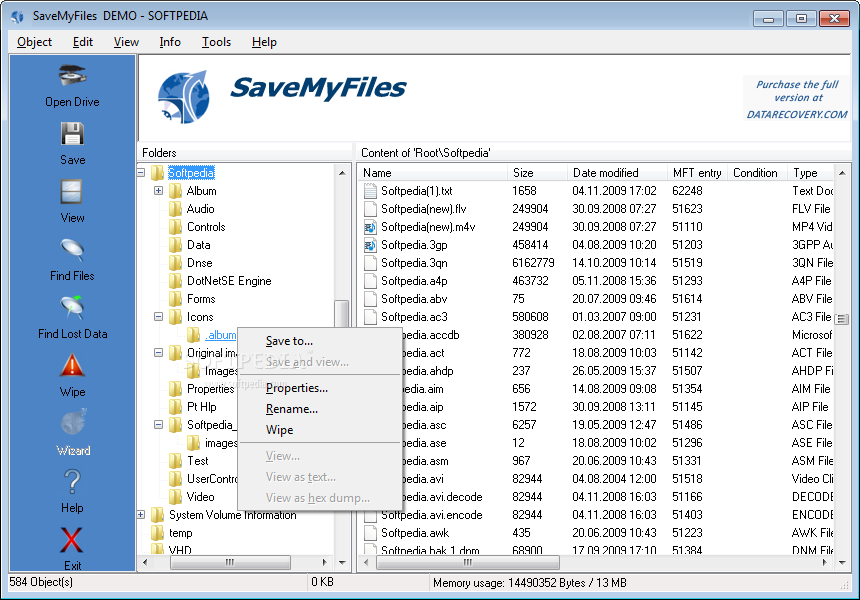Click file list scroll right arrow
Screen dimensions: 860x600
coord(824,562)
